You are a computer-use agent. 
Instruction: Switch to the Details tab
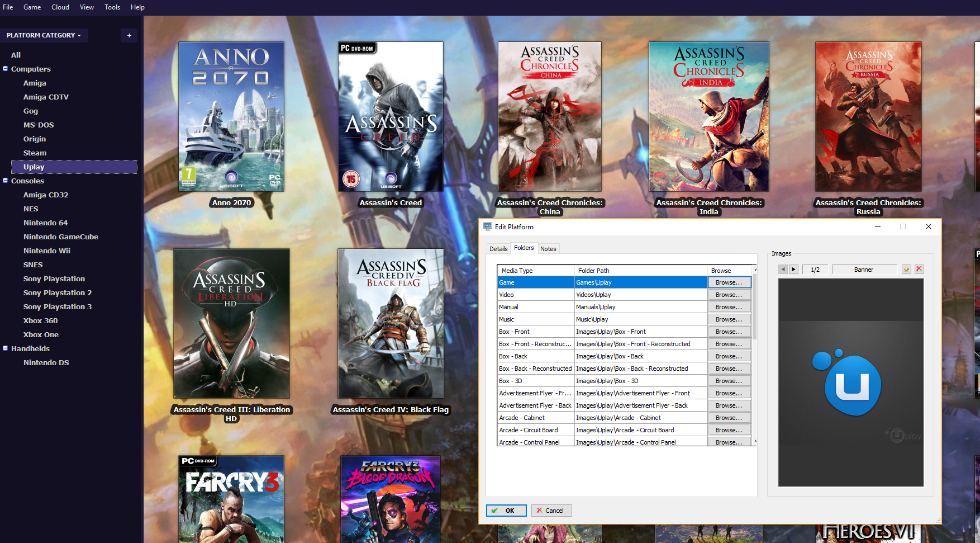[x=498, y=249]
